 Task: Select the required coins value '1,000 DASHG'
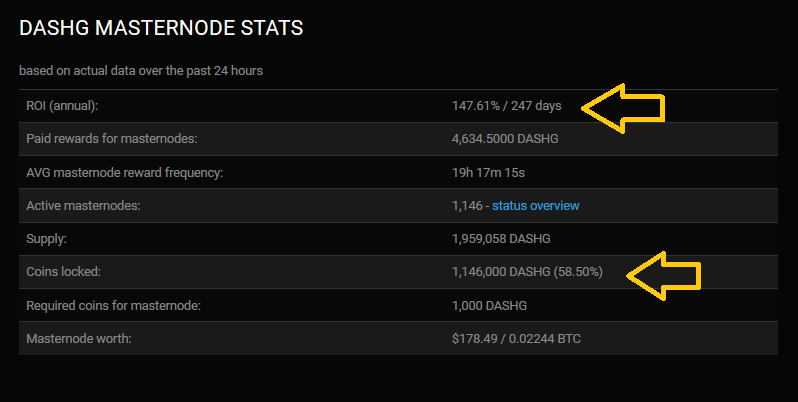coord(489,306)
